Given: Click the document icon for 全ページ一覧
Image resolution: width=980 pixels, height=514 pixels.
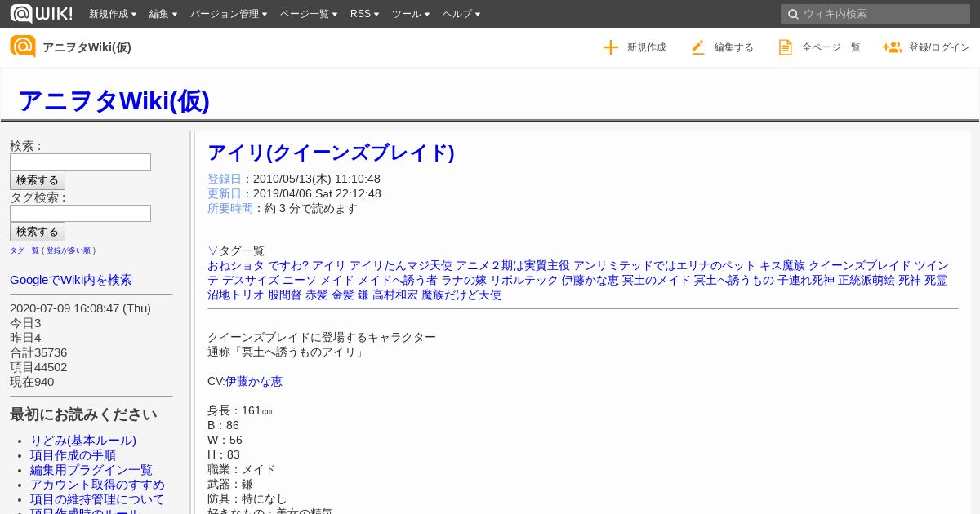Looking at the screenshot, I should point(786,47).
